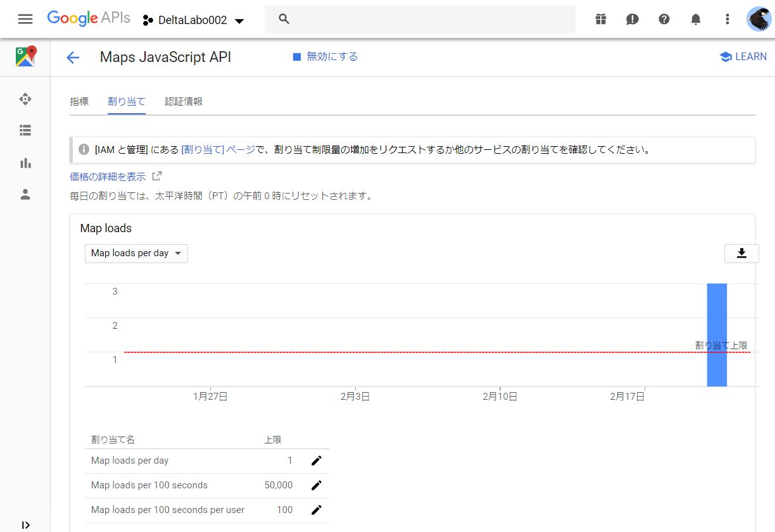Open the 価格の詳細を表示 link
Image resolution: width=775 pixels, height=532 pixels.
click(108, 176)
